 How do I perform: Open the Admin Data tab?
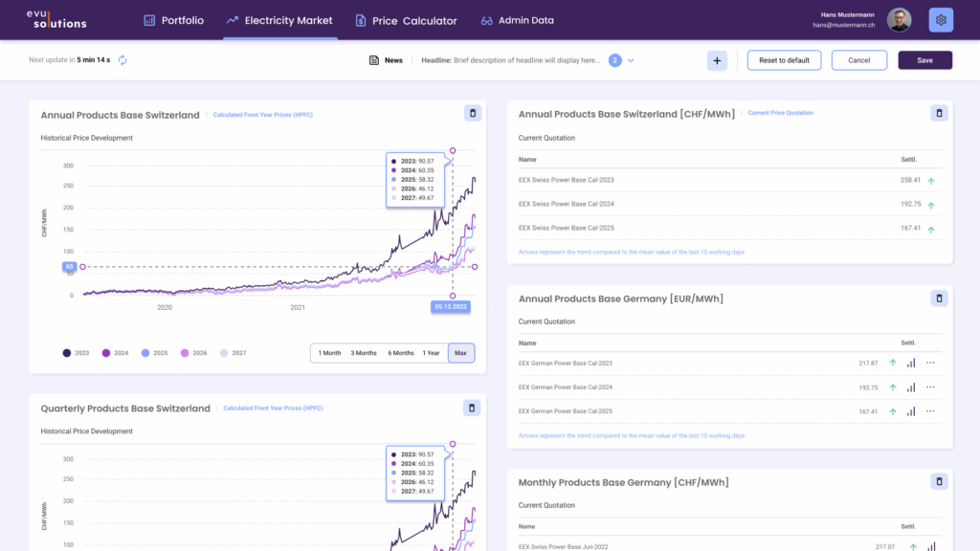pos(518,20)
